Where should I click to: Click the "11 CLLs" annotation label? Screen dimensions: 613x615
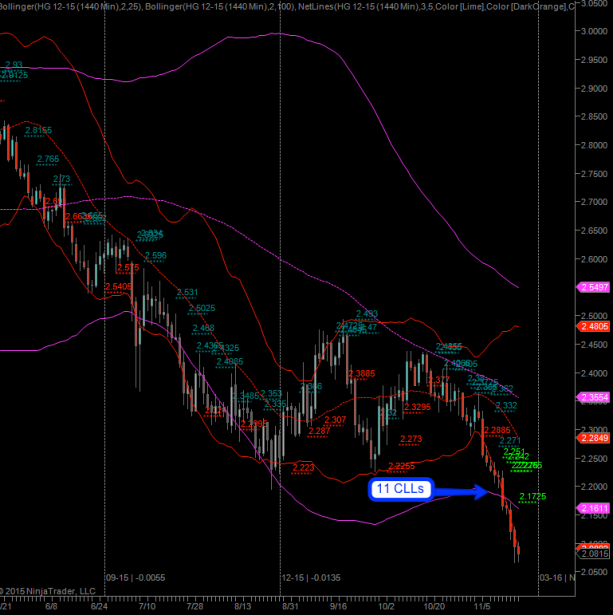tap(400, 489)
